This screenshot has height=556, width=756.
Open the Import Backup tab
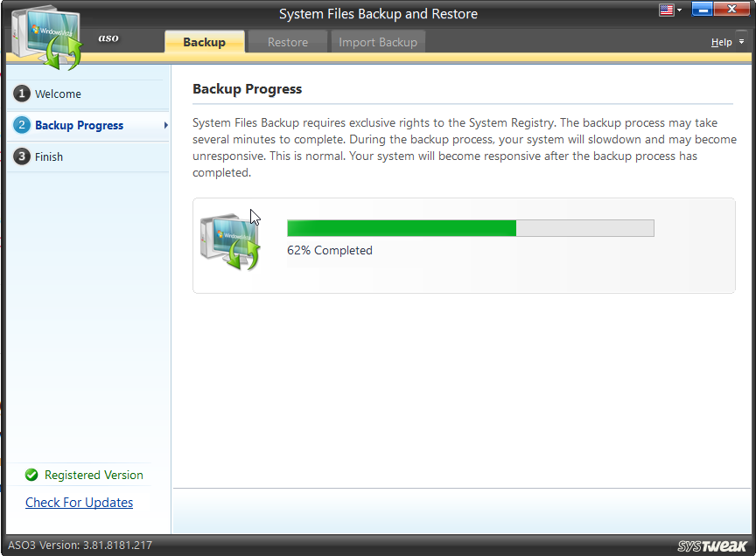coord(377,41)
